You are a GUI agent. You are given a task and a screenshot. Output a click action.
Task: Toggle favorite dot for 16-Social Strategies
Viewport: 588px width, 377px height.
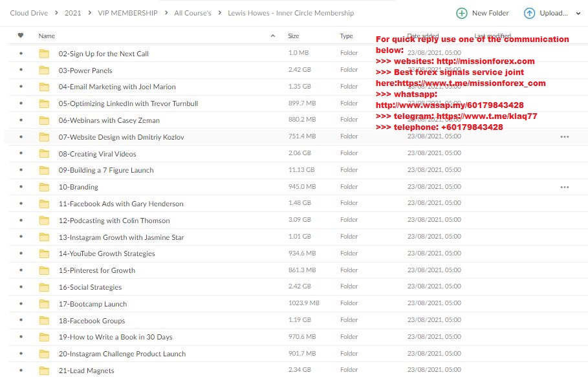21,286
